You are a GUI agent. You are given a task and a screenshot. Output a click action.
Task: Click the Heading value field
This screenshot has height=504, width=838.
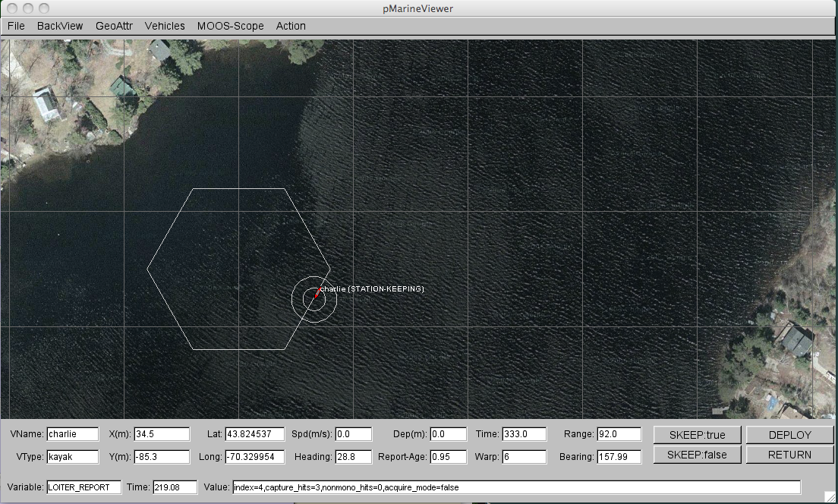353,457
